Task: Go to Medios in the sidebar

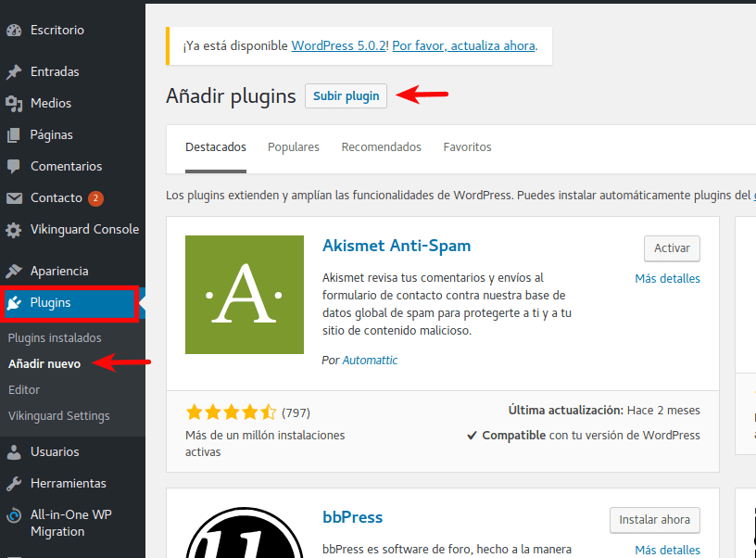Action: (51, 103)
